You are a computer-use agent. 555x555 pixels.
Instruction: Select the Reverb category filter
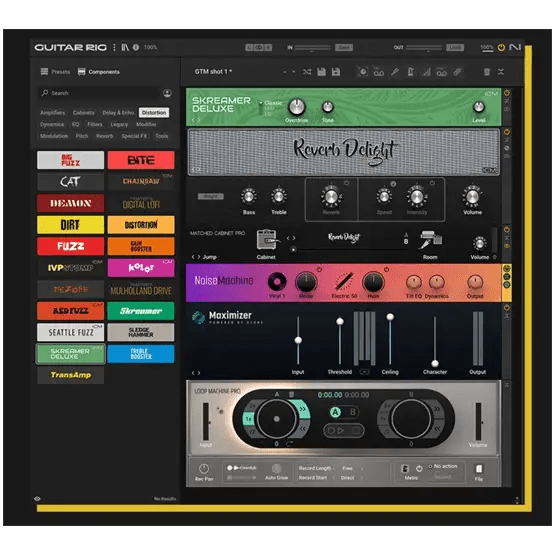coord(104,136)
